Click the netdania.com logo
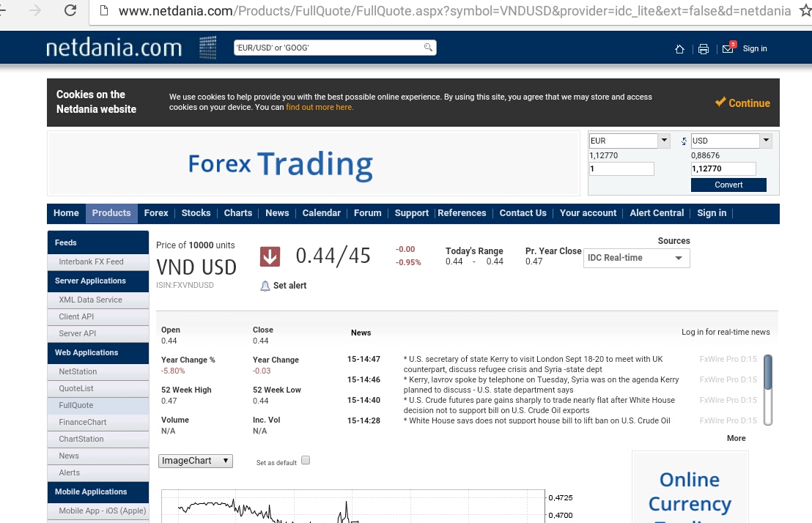Image resolution: width=812 pixels, height=523 pixels. click(114, 48)
